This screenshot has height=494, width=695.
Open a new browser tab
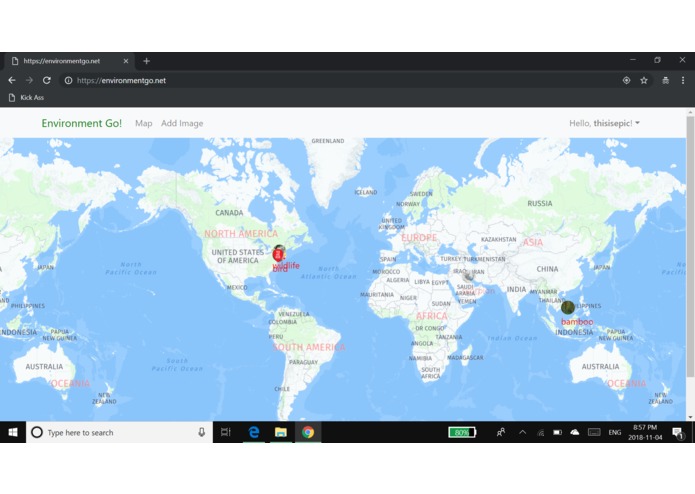click(x=146, y=61)
